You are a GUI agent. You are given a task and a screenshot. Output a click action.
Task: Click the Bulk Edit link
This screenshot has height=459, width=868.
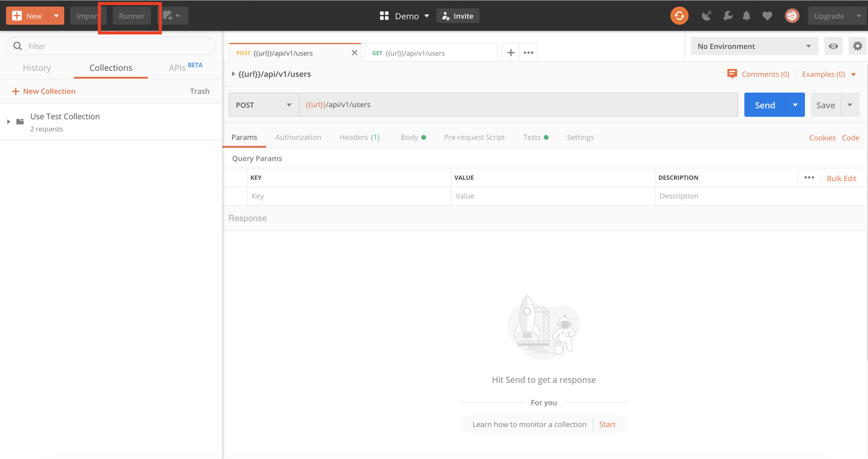tap(842, 178)
